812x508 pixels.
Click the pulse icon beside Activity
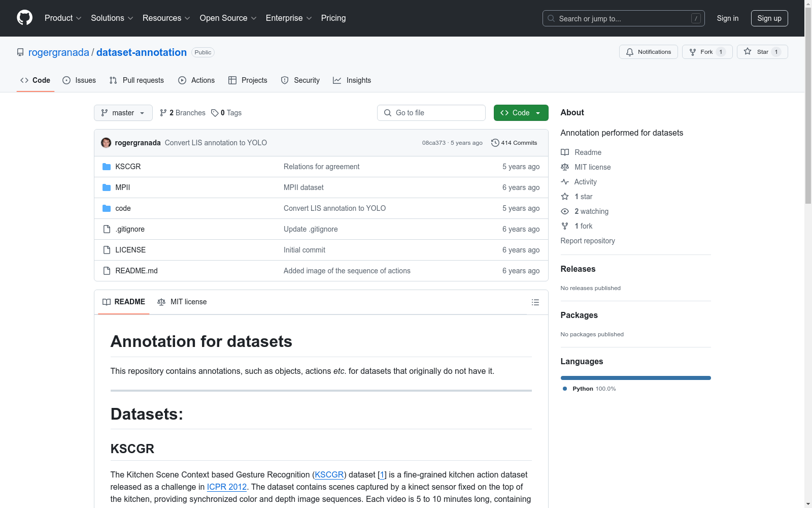point(565,182)
